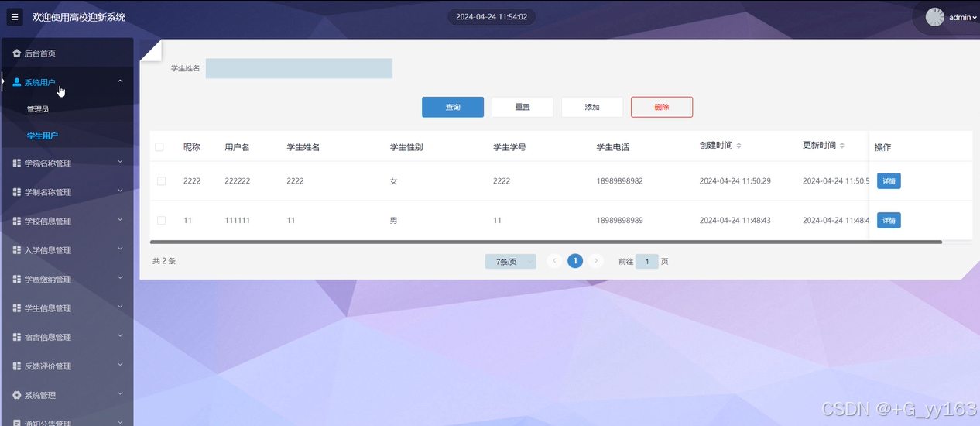The height and width of the screenshot is (426, 980).
Task: Go to next page arrow
Action: [596, 261]
